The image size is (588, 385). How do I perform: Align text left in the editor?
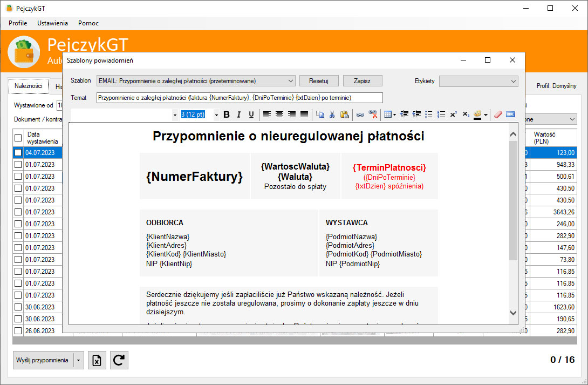click(x=266, y=114)
